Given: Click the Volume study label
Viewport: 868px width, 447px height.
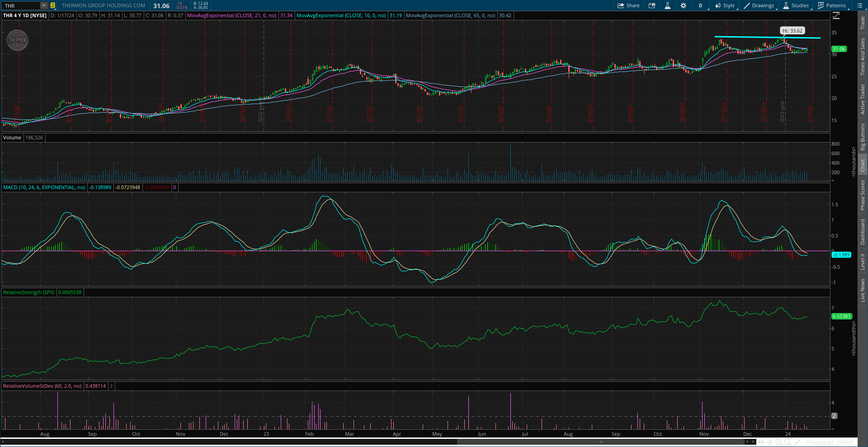Looking at the screenshot, I should [x=12, y=138].
